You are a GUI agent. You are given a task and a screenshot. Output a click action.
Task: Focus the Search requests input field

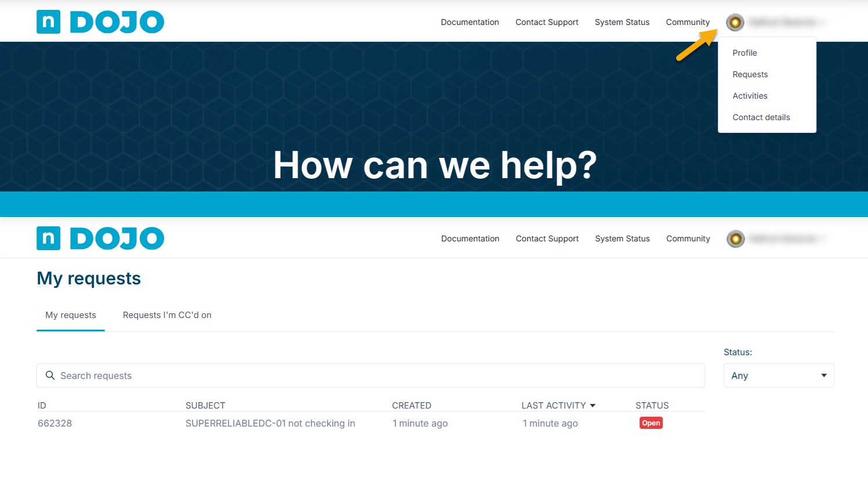[x=377, y=375]
